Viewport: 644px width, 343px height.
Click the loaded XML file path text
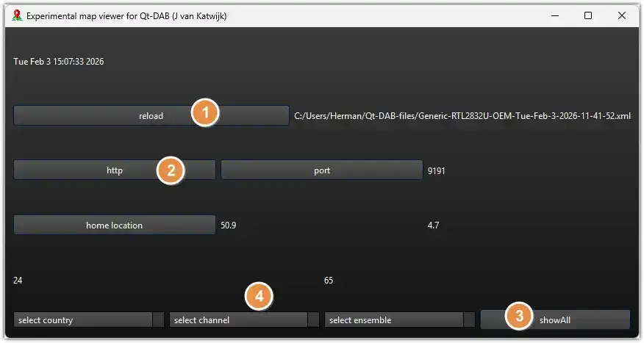click(462, 116)
